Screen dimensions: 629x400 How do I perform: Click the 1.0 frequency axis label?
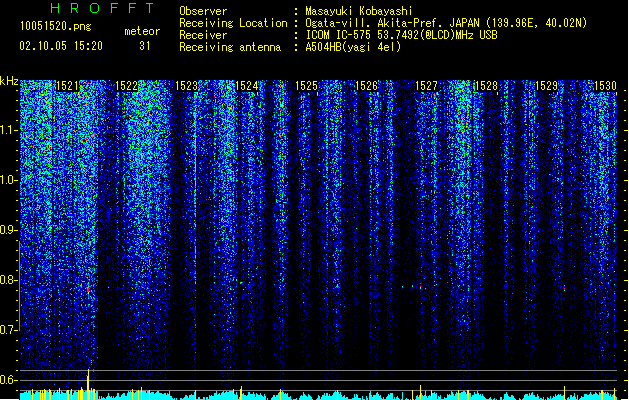[x=9, y=180]
